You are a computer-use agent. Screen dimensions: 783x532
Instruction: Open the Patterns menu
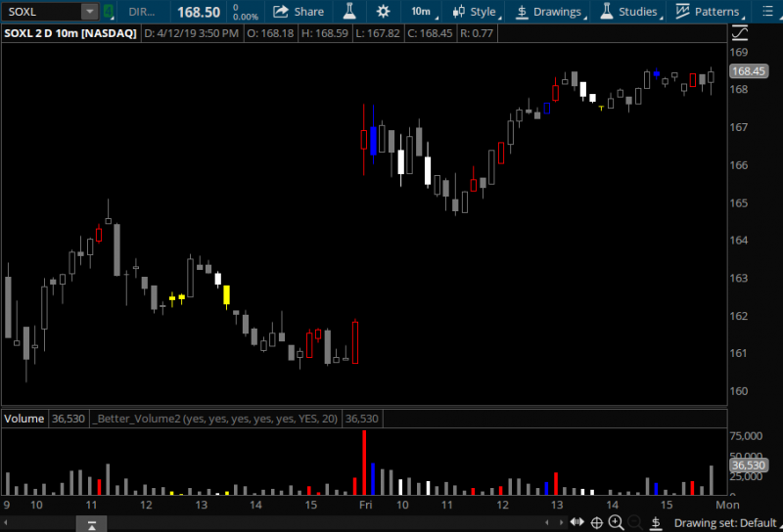point(711,12)
